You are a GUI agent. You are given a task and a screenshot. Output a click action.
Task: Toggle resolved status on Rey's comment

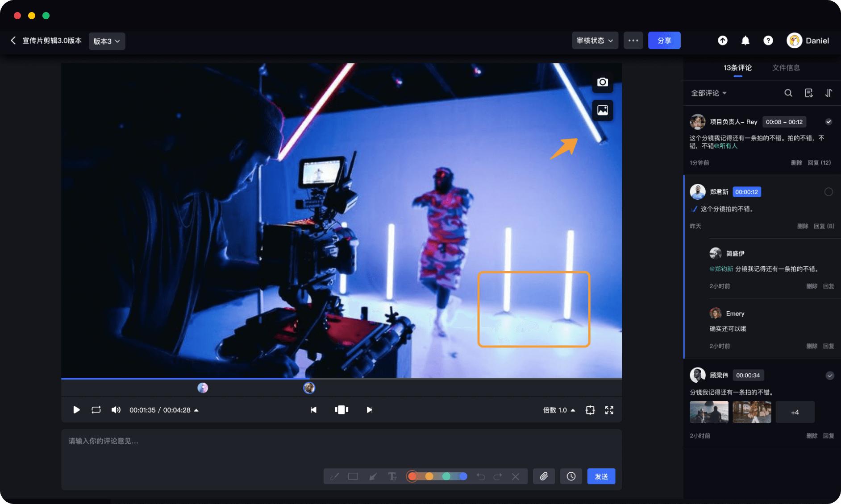click(828, 122)
